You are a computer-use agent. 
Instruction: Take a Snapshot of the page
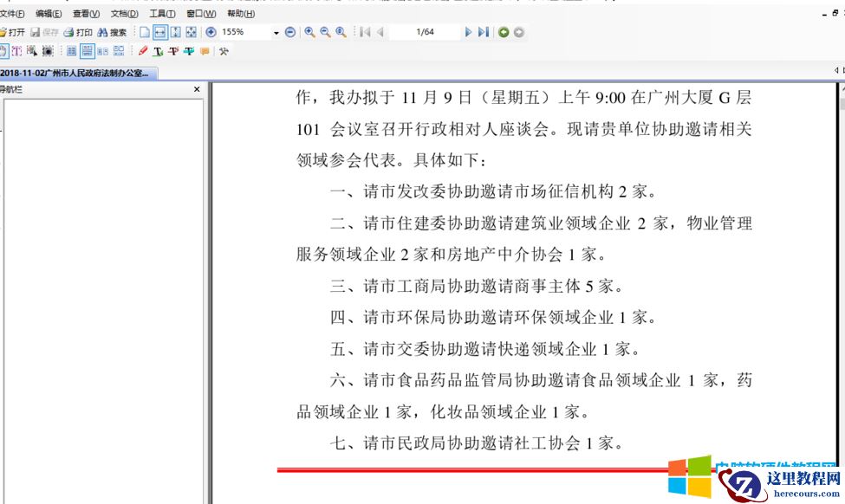50,50
